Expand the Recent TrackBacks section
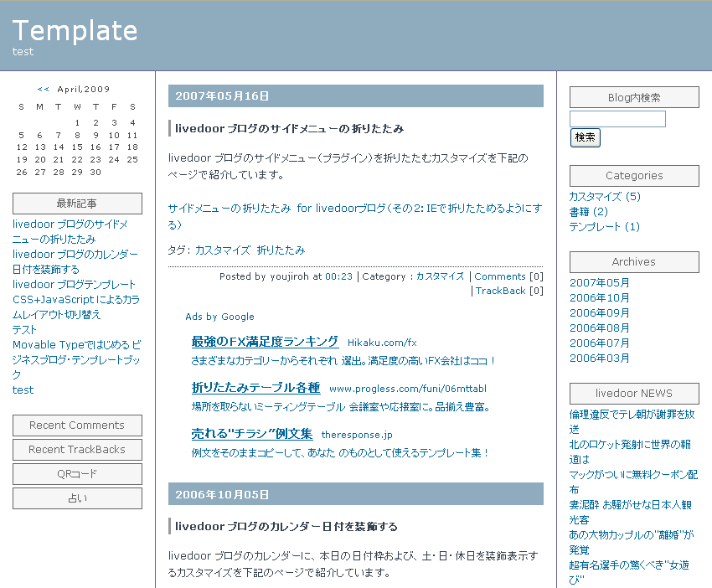 pyautogui.click(x=77, y=450)
